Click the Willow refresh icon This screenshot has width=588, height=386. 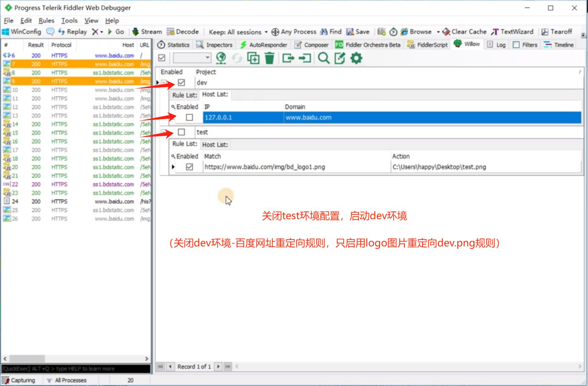pyautogui.click(x=237, y=58)
